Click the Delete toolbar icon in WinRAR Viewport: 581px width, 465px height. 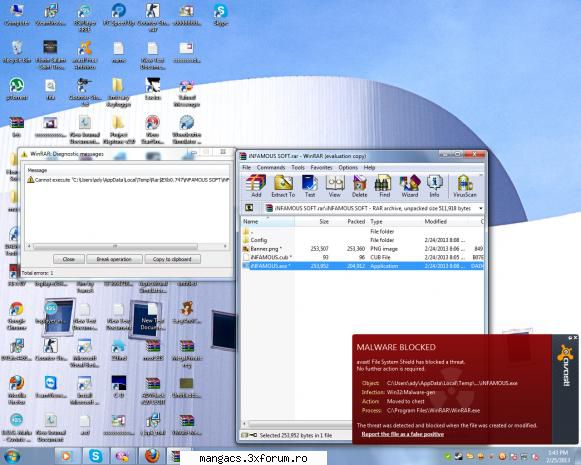point(359,186)
